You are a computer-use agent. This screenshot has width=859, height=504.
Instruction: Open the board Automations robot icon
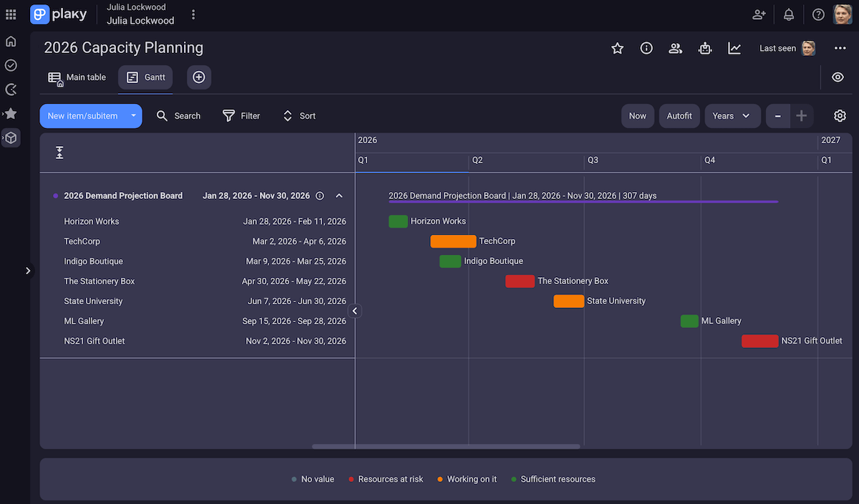click(x=704, y=47)
